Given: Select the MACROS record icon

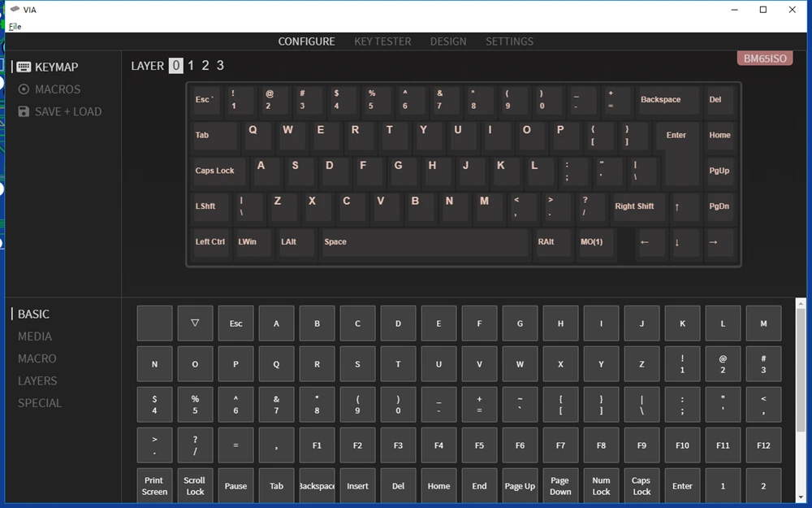Looking at the screenshot, I should [x=24, y=89].
